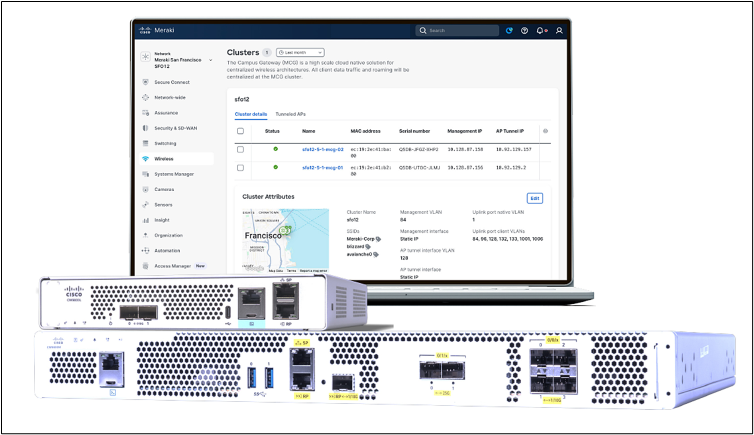Toggle the select-all checkbox in table header
This screenshot has width=754, height=435.
coord(240,131)
